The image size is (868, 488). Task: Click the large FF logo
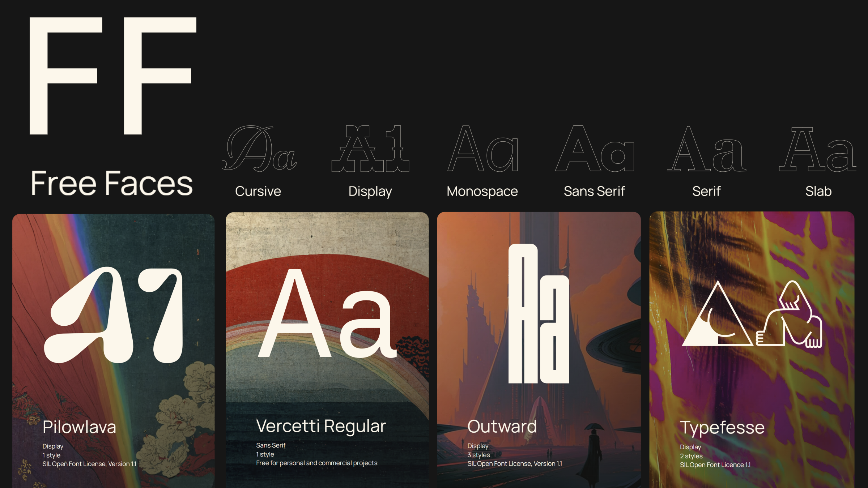(x=112, y=76)
